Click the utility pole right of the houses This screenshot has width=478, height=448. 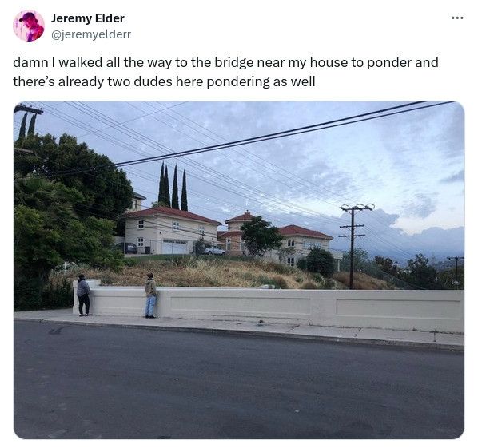point(353,245)
